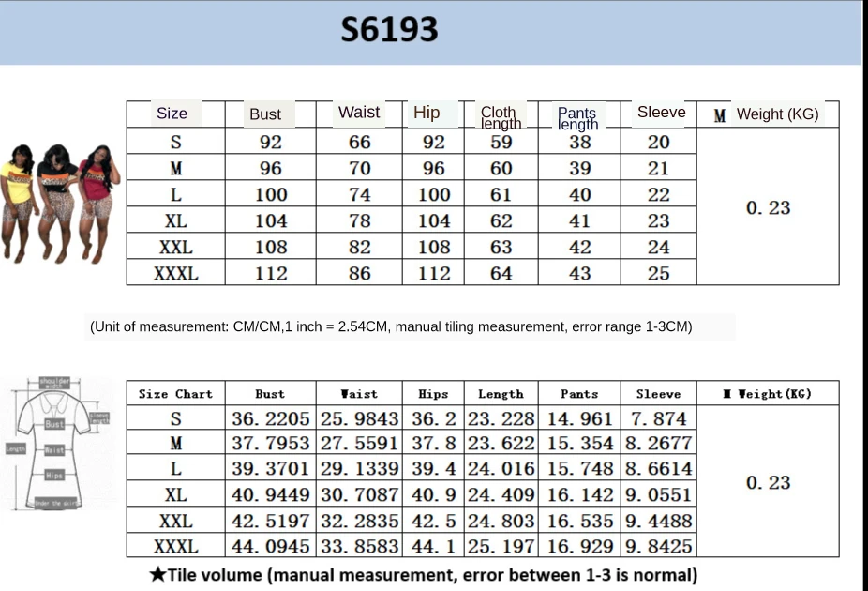
Task: Click the dress measurement diagram
Action: coord(57,443)
